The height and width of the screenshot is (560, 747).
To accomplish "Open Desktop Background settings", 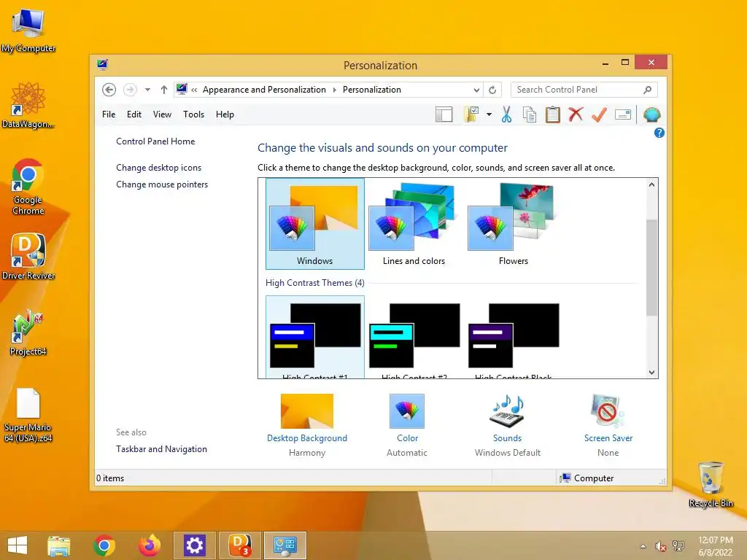I will point(307,424).
